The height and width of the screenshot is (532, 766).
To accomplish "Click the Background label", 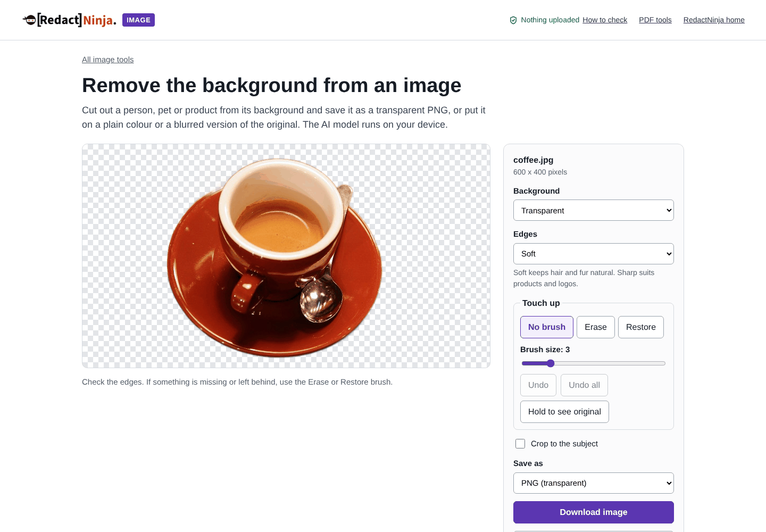I will [x=536, y=191].
